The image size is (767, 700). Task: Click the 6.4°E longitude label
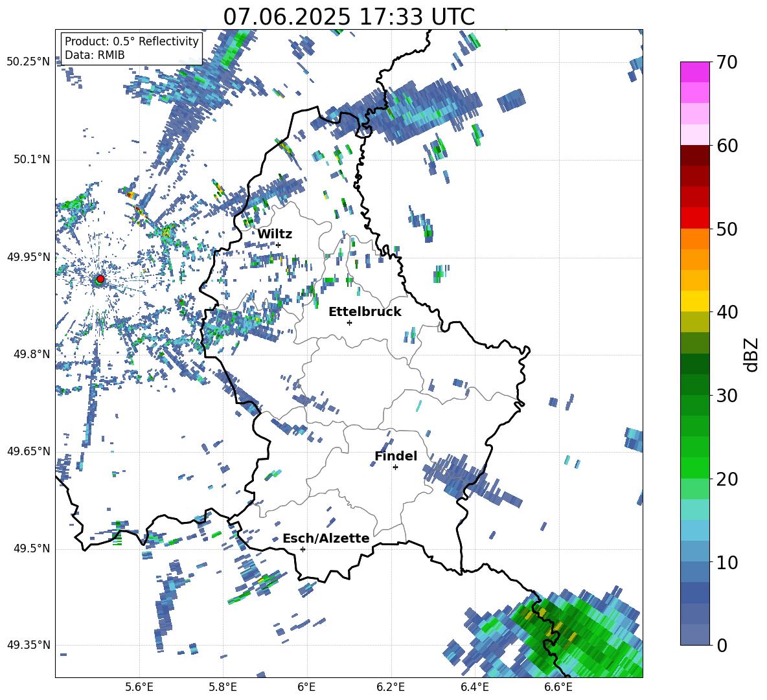click(475, 687)
